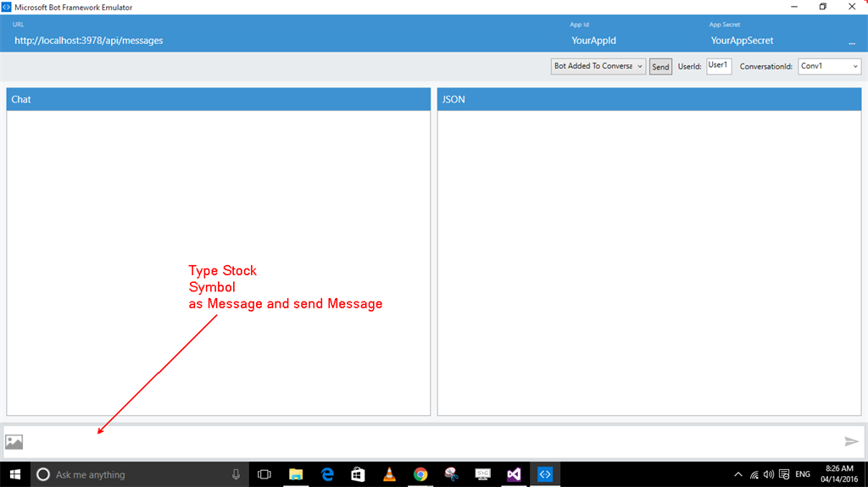The height and width of the screenshot is (487, 868).
Task: Edit the UserId field
Action: click(x=719, y=66)
